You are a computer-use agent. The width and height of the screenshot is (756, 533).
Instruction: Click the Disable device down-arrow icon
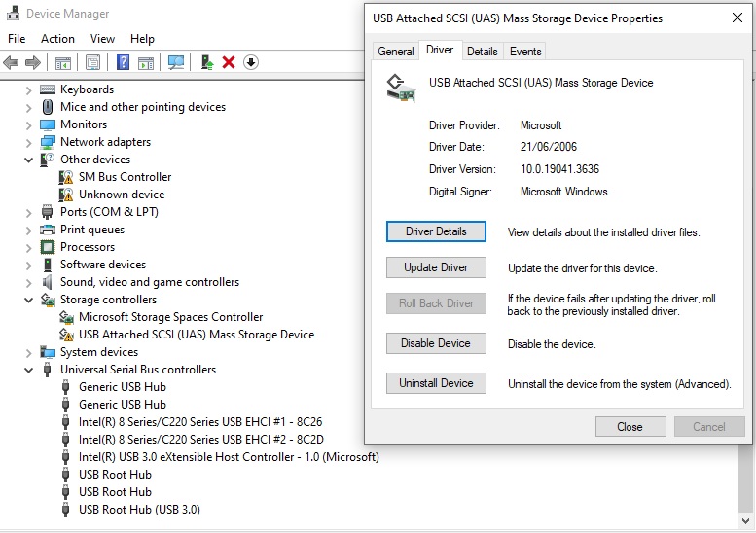[x=251, y=62]
